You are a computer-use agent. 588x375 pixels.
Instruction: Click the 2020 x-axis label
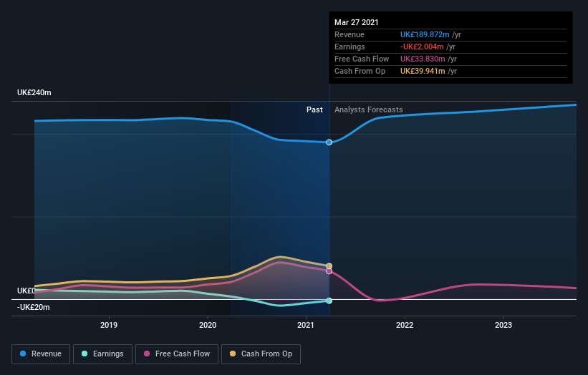pos(208,325)
